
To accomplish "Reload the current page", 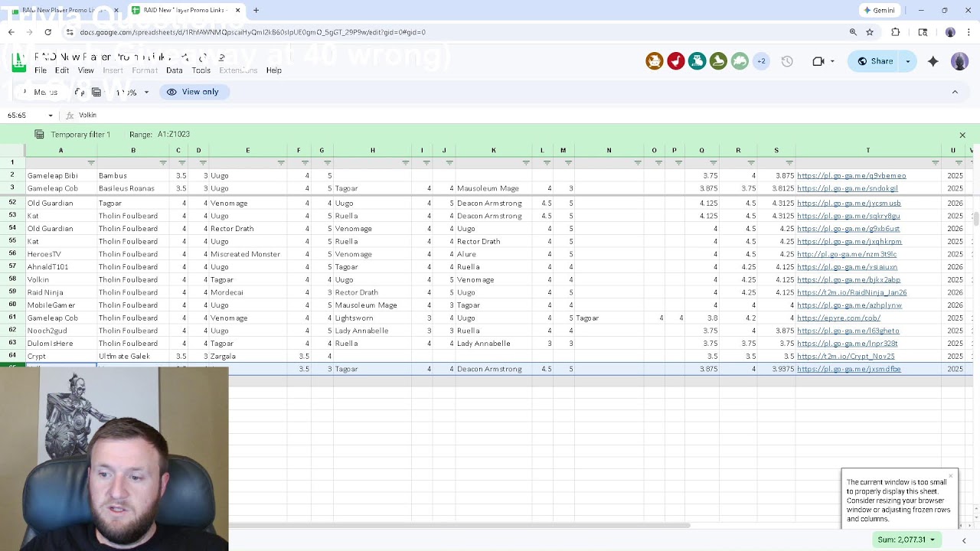I will 47,32.
